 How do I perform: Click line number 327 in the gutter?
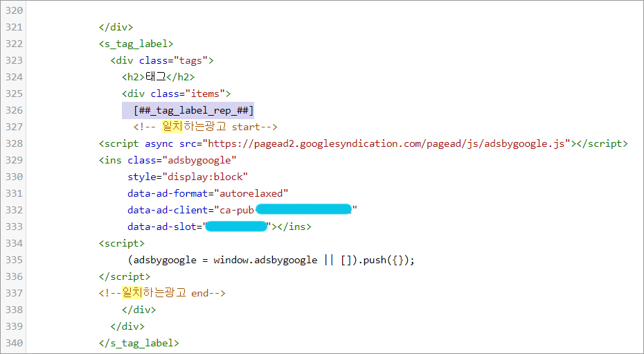click(15, 127)
